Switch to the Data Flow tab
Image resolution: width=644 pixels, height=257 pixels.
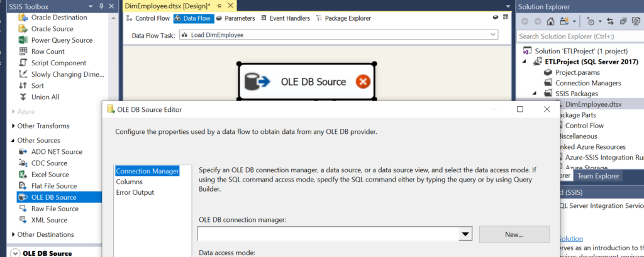pos(194,18)
